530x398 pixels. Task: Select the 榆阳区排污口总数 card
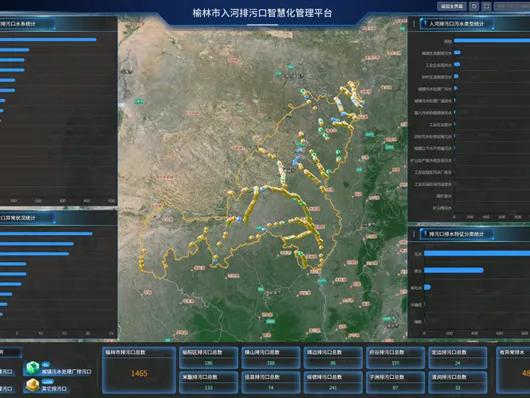click(x=209, y=358)
